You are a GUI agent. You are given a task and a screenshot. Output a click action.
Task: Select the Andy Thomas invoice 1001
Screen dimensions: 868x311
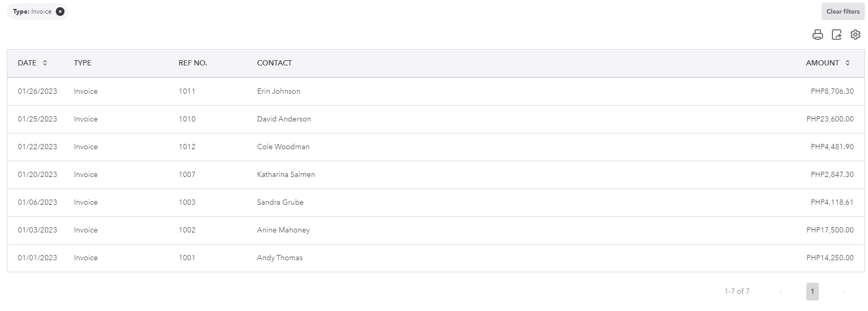[x=279, y=258]
